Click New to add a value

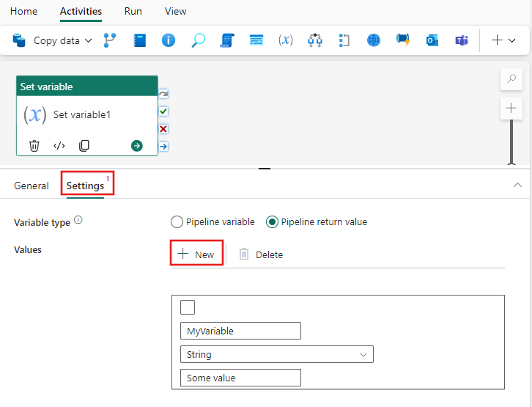196,253
